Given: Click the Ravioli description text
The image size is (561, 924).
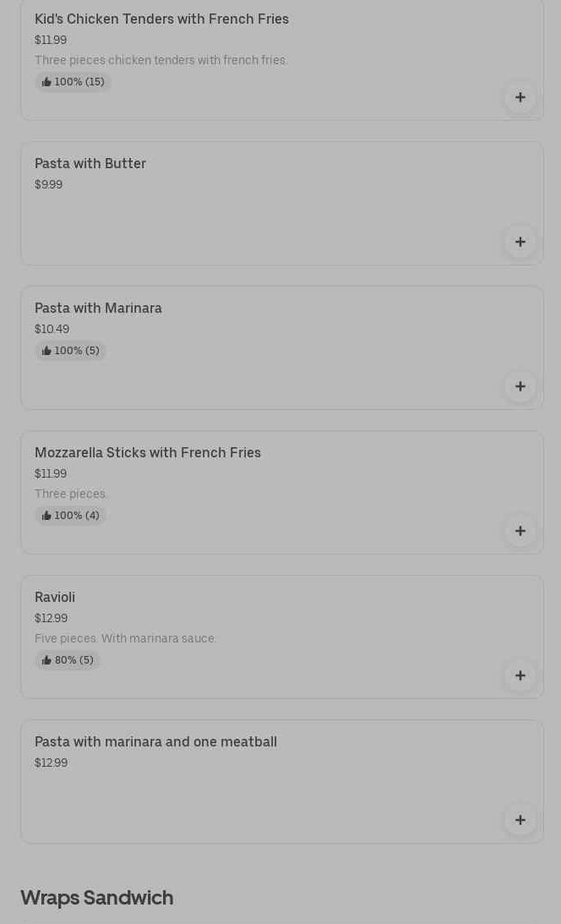Looking at the screenshot, I should (x=126, y=638).
